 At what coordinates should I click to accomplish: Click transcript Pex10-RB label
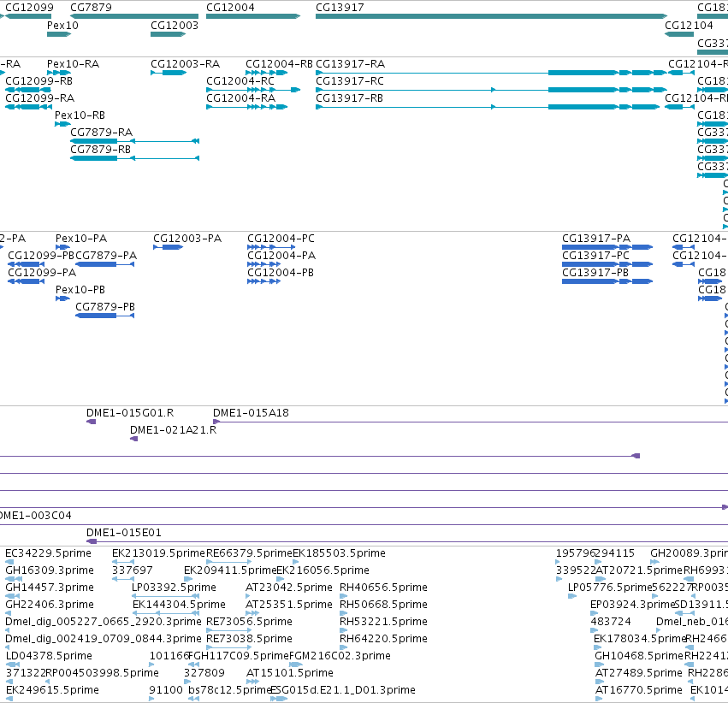(80, 115)
